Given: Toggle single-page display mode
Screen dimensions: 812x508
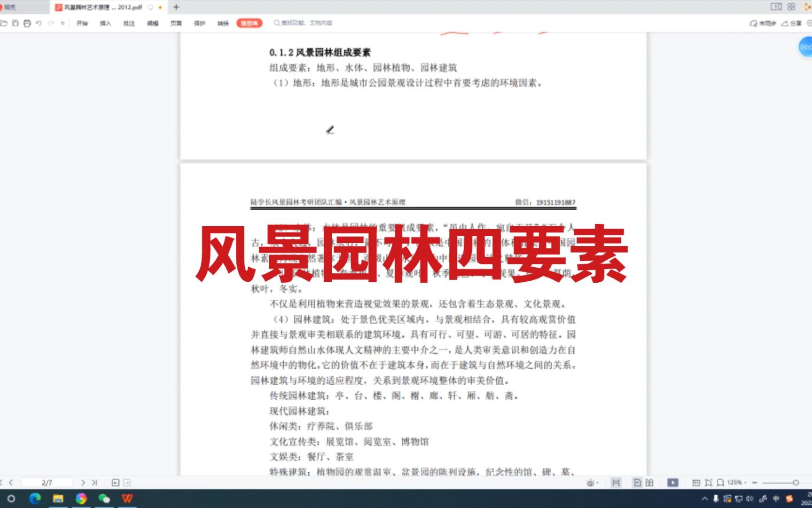Looking at the screenshot, I should click(638, 482).
